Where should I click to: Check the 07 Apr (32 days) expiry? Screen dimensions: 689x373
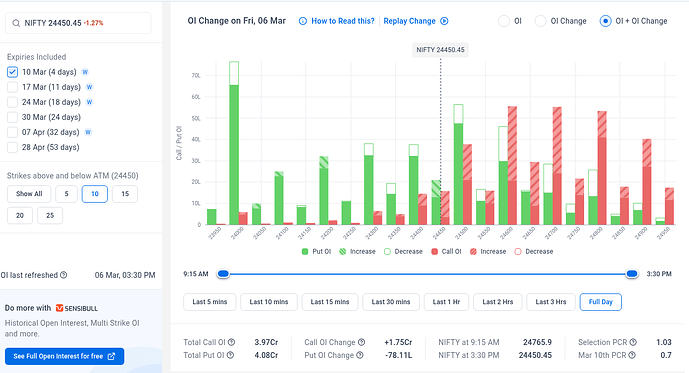[x=12, y=132]
